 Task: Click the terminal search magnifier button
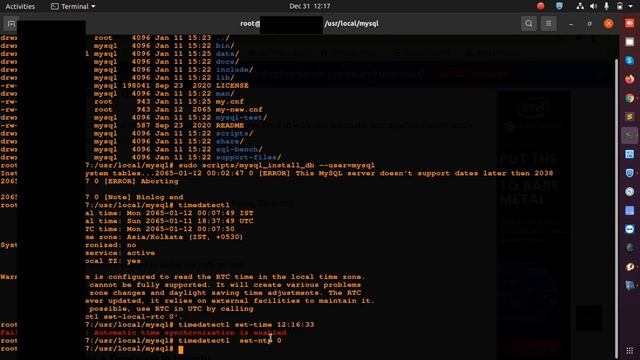pyautogui.click(x=529, y=24)
